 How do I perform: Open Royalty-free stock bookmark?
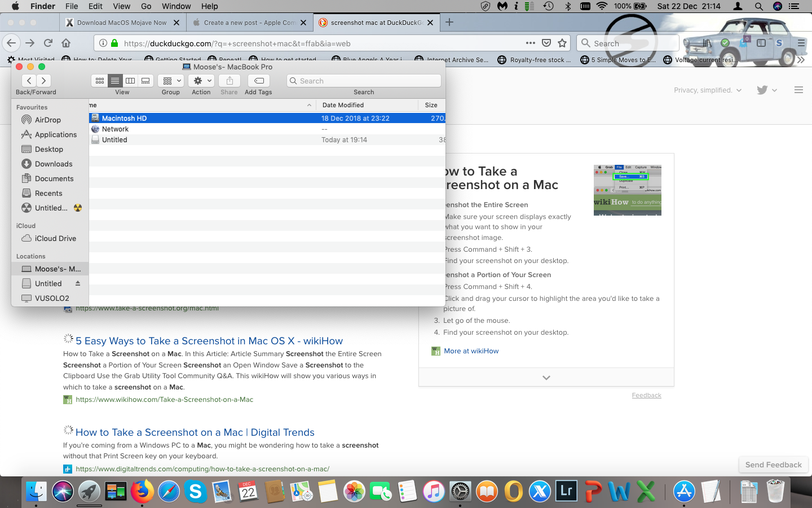535,59
